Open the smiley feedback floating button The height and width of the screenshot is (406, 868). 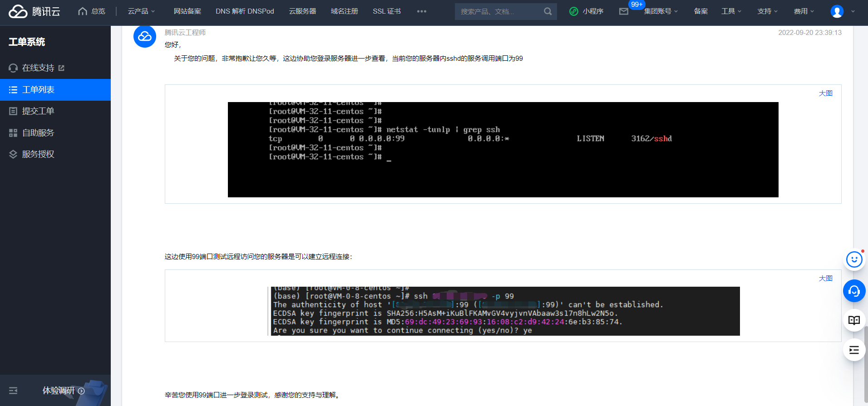point(854,260)
